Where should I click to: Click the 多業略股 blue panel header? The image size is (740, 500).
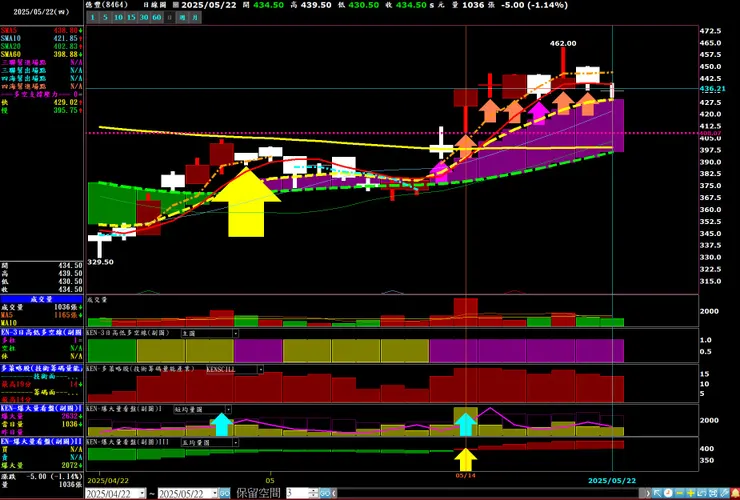click(42, 368)
